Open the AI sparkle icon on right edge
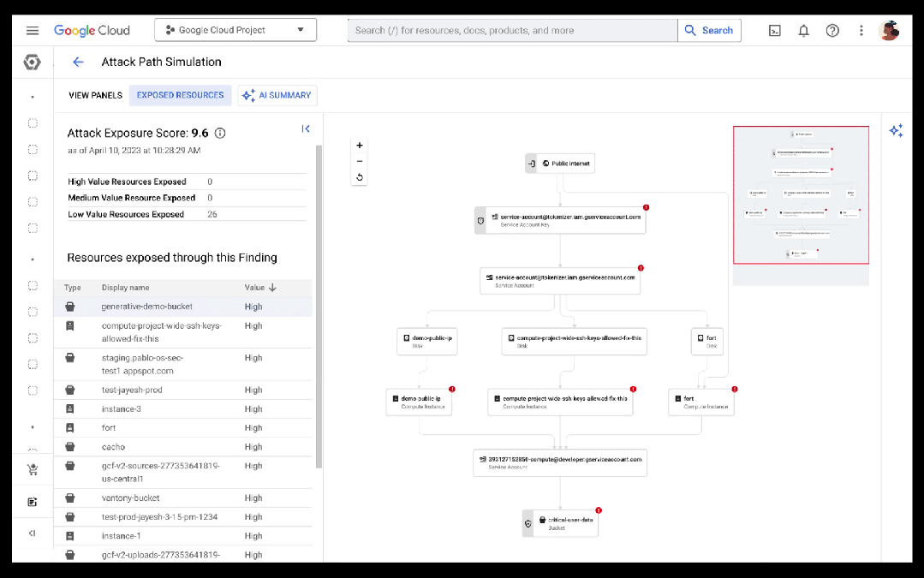Viewport: 924px width, 578px height. pyautogui.click(x=897, y=131)
